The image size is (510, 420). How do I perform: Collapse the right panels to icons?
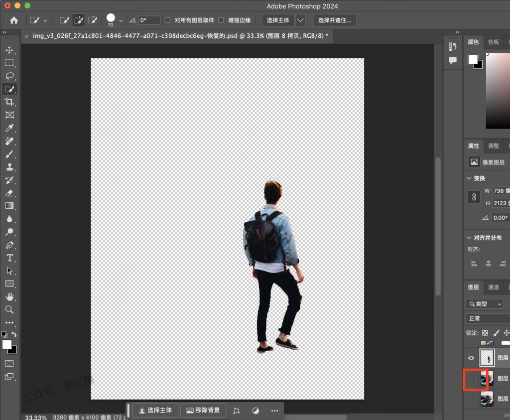457,32
